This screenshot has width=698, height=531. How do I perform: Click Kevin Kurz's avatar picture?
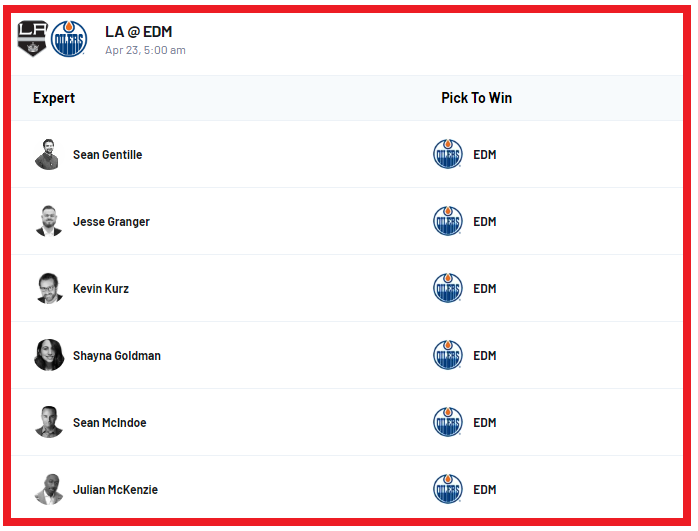click(x=48, y=288)
